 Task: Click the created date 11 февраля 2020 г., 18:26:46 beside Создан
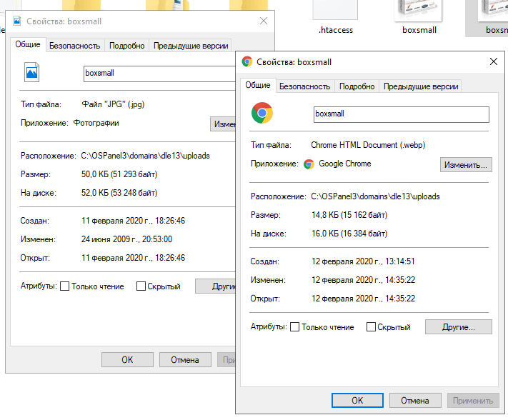tap(133, 221)
